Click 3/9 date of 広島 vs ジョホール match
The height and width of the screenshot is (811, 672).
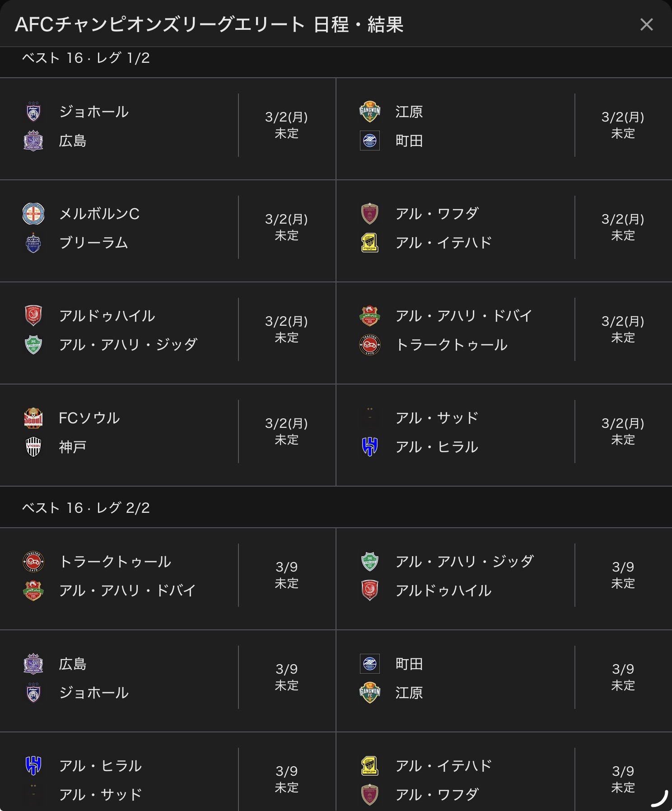(286, 669)
